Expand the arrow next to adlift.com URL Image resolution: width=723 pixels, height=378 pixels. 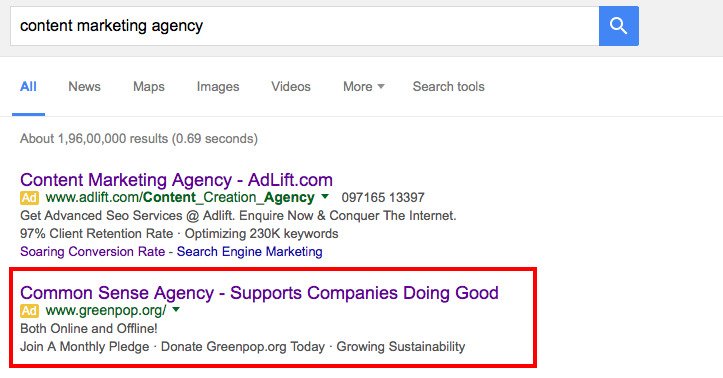[x=325, y=197]
